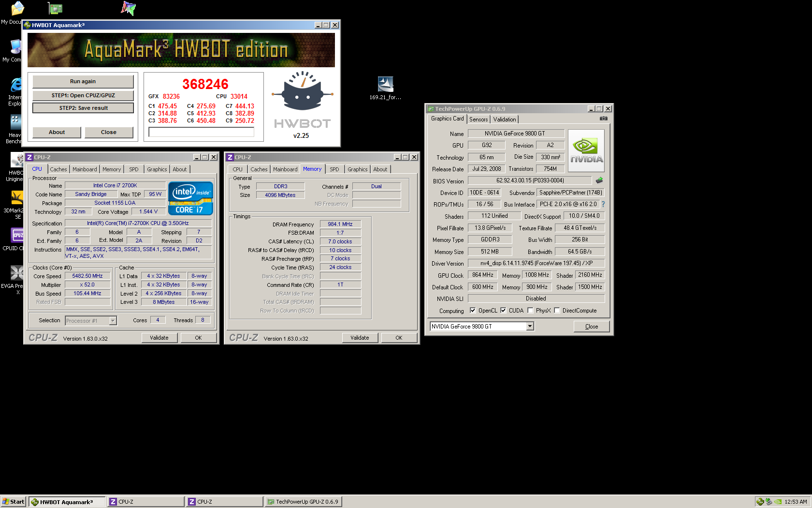The height and width of the screenshot is (508, 812).
Task: Click the GPU-Z camera screenshot icon
Action: click(x=603, y=119)
